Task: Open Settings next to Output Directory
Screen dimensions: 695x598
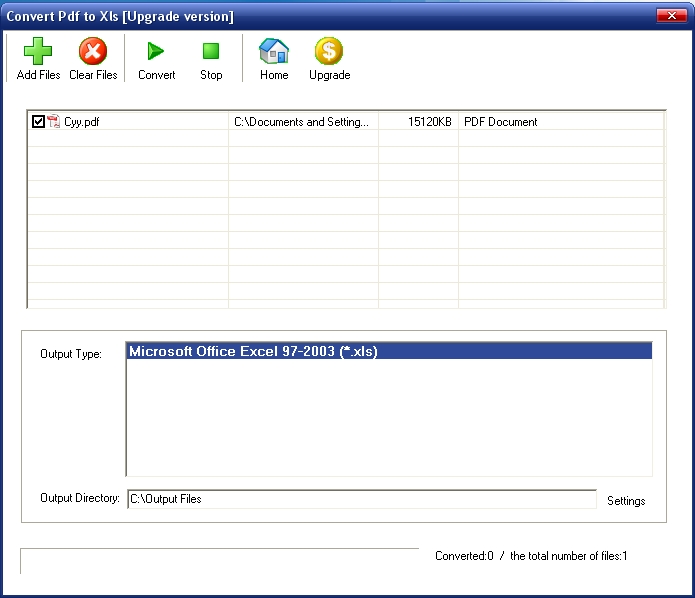Action: (626, 500)
